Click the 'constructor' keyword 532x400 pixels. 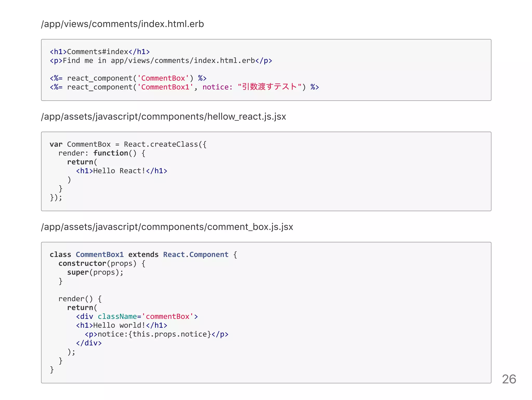(82, 263)
